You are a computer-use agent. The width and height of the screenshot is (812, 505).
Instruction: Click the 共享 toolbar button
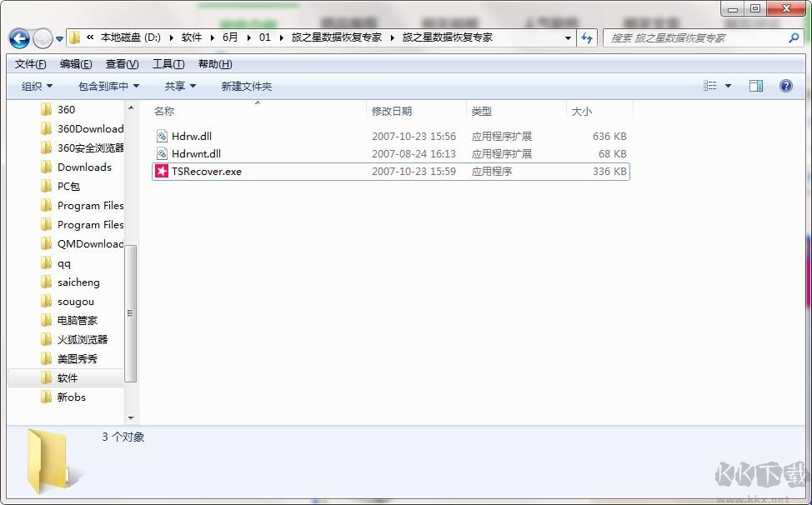[179, 85]
